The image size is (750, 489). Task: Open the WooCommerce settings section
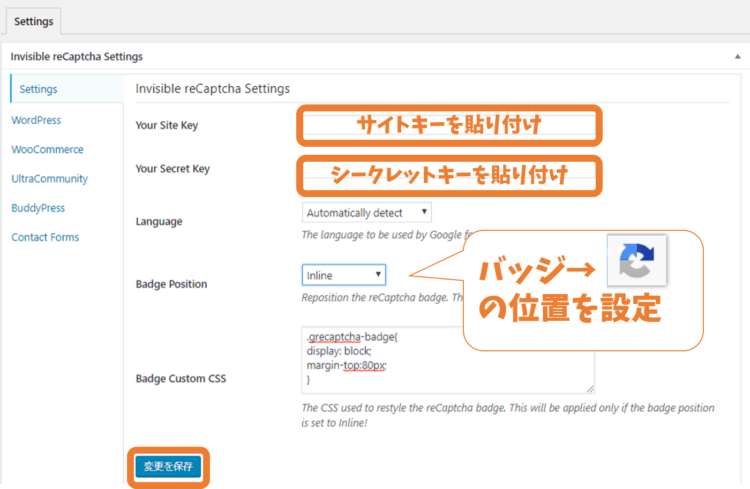click(x=47, y=149)
